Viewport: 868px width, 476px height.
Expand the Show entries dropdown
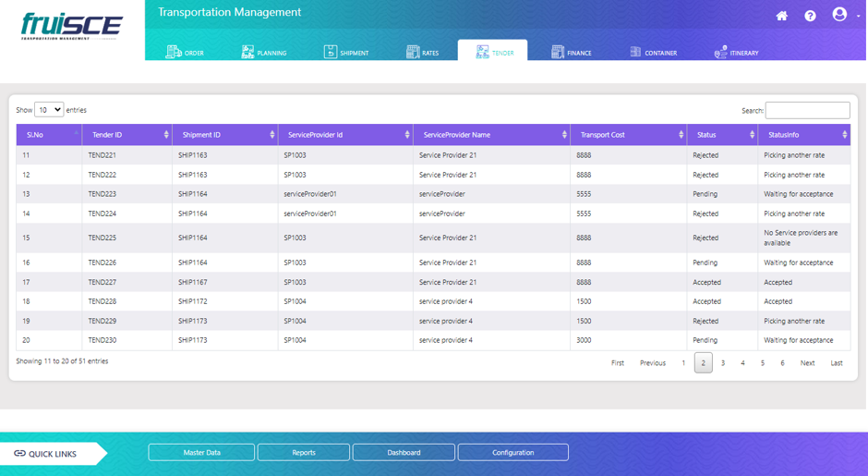tap(49, 110)
